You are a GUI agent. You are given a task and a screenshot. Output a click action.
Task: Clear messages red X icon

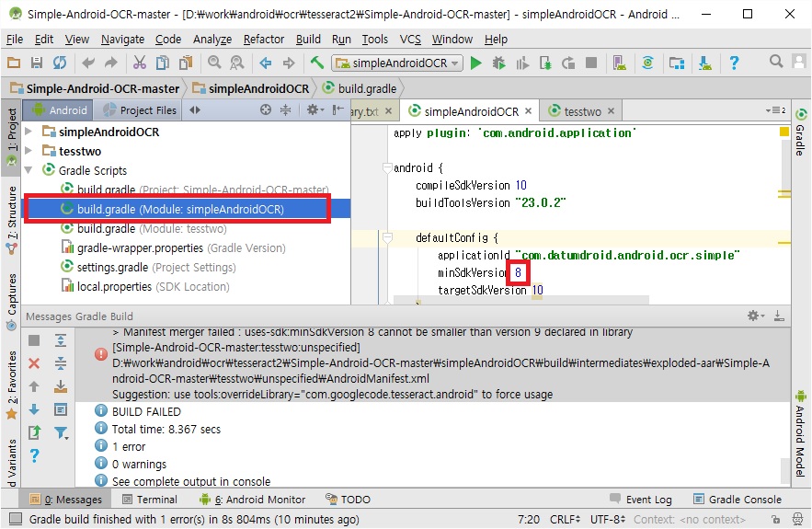coord(34,363)
